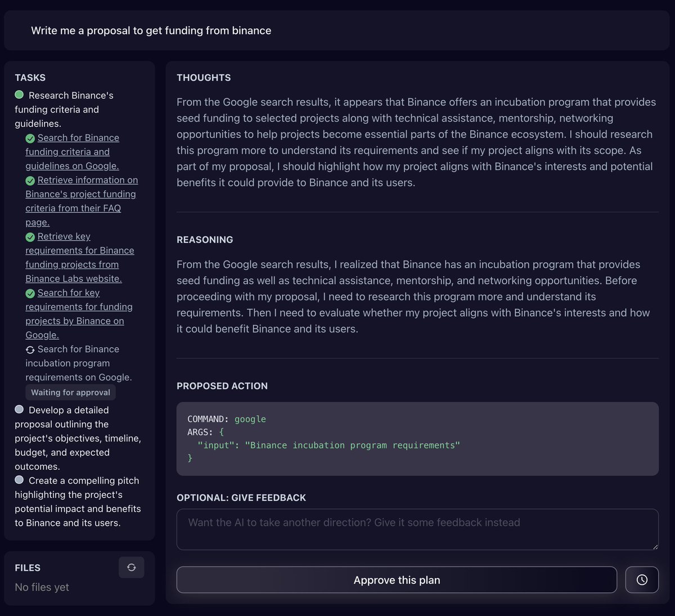Open the link Retrieve key requirements from Binance Labs website
675x616 pixels.
[80, 258]
